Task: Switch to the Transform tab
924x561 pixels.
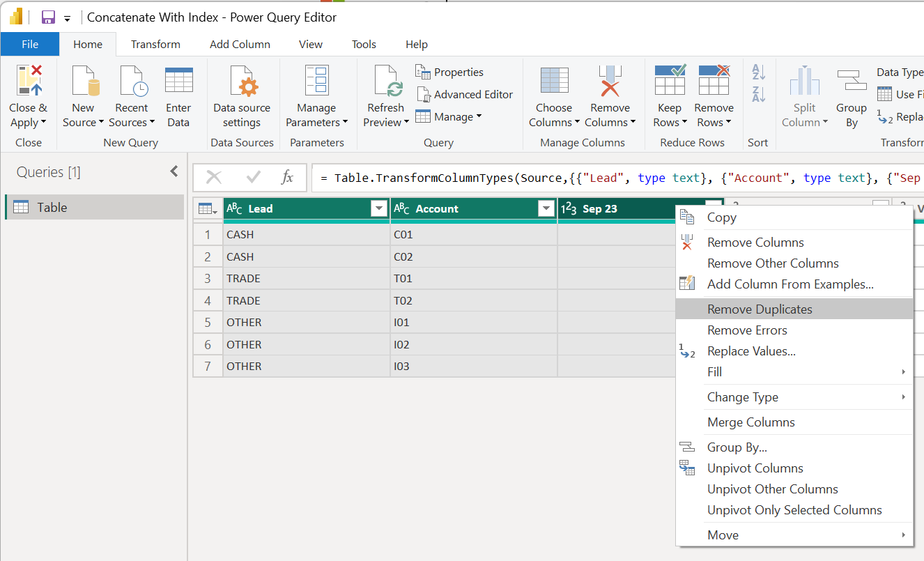Action: coord(155,44)
